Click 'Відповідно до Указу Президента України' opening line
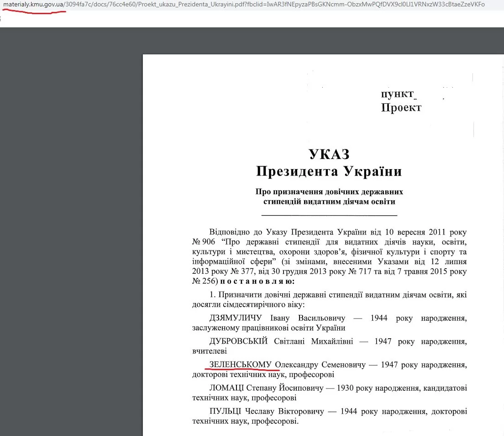The height and width of the screenshot is (436, 504). [x=288, y=232]
